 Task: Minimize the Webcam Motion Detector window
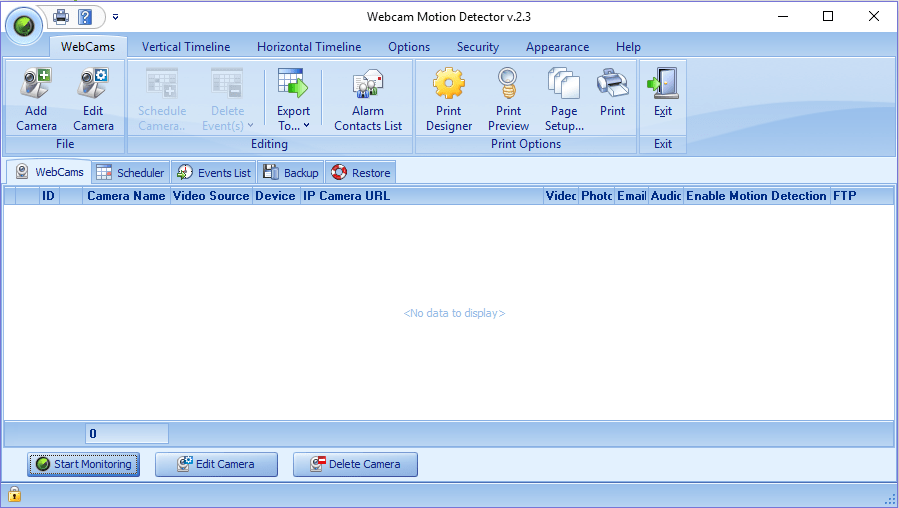pyautogui.click(x=783, y=16)
